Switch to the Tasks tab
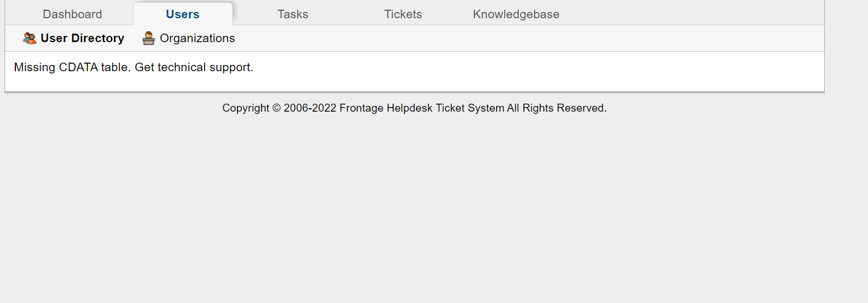The height and width of the screenshot is (303, 868). tap(293, 14)
